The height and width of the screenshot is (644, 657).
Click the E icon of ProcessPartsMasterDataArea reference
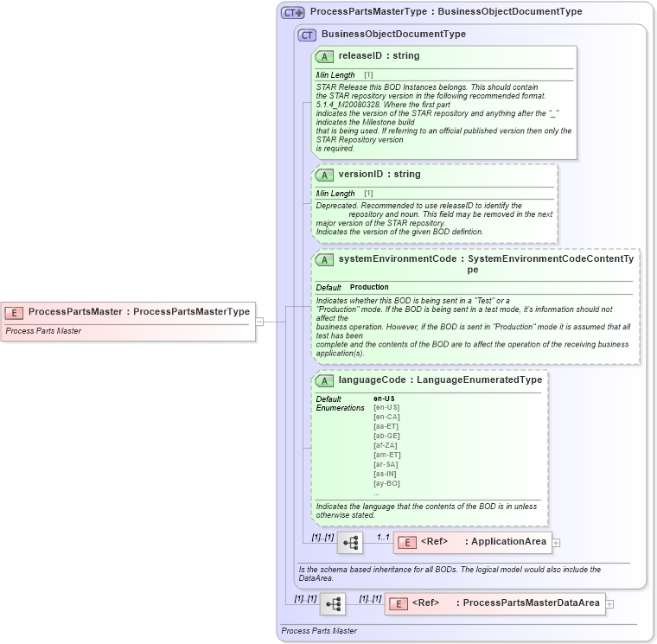tap(399, 603)
